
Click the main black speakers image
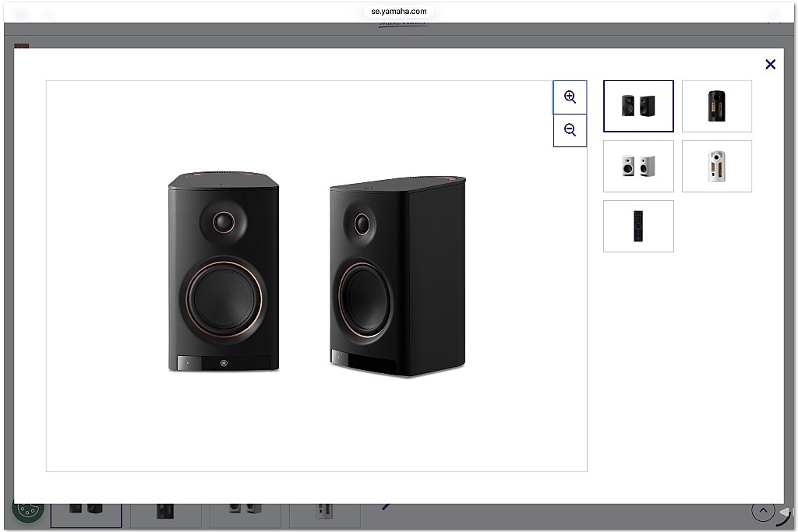tap(316, 276)
